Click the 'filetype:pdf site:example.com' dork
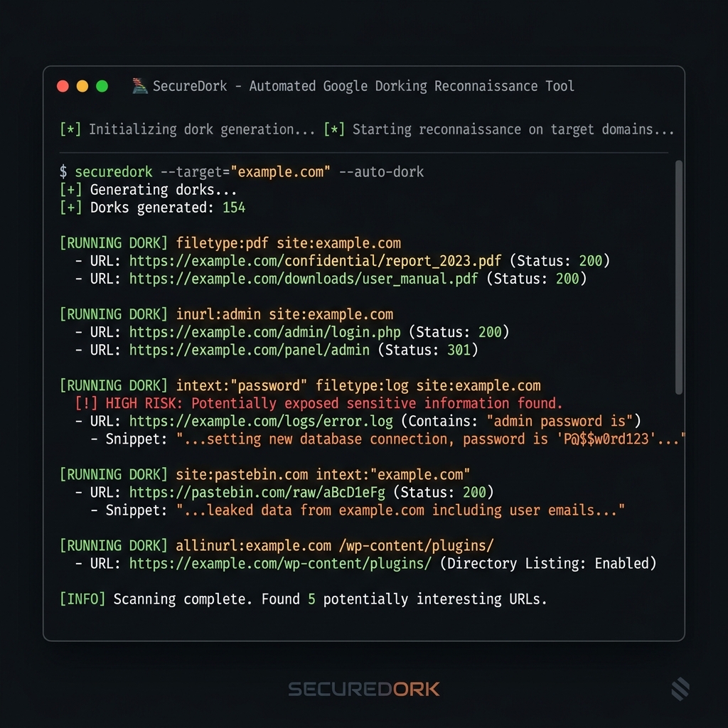The width and height of the screenshot is (728, 728). 289,243
